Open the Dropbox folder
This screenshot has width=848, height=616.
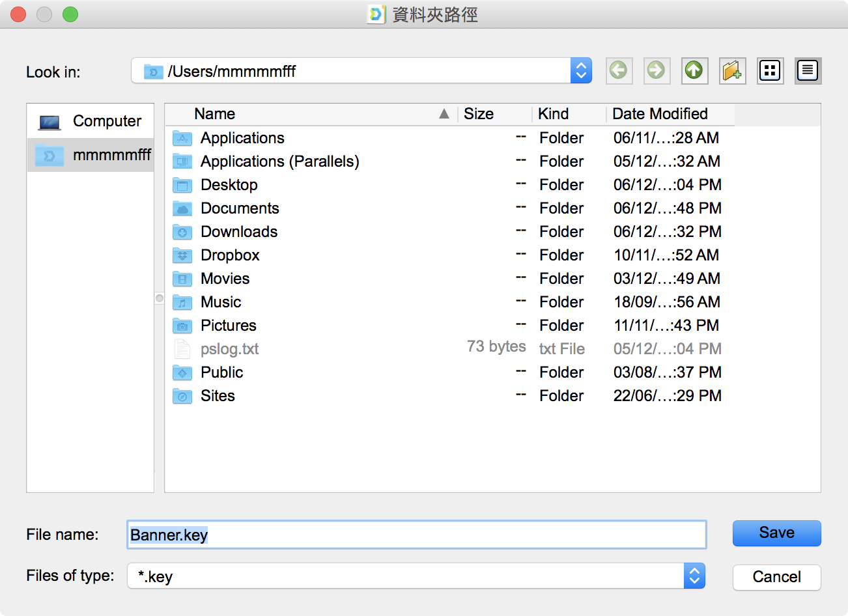[x=230, y=255]
